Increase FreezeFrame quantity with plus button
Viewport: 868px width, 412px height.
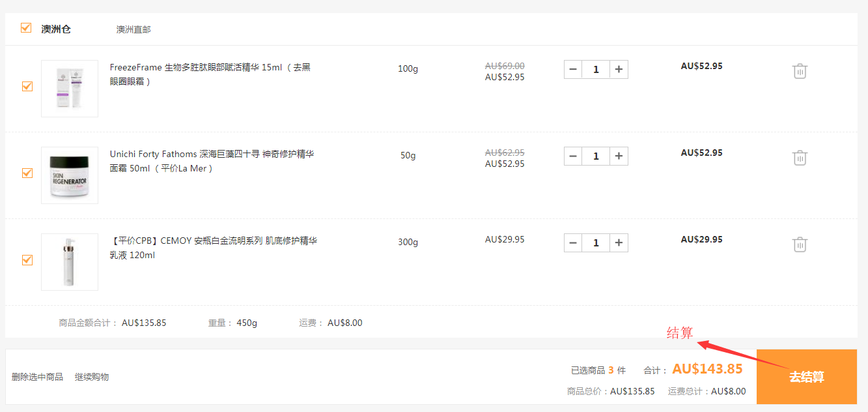pos(619,69)
